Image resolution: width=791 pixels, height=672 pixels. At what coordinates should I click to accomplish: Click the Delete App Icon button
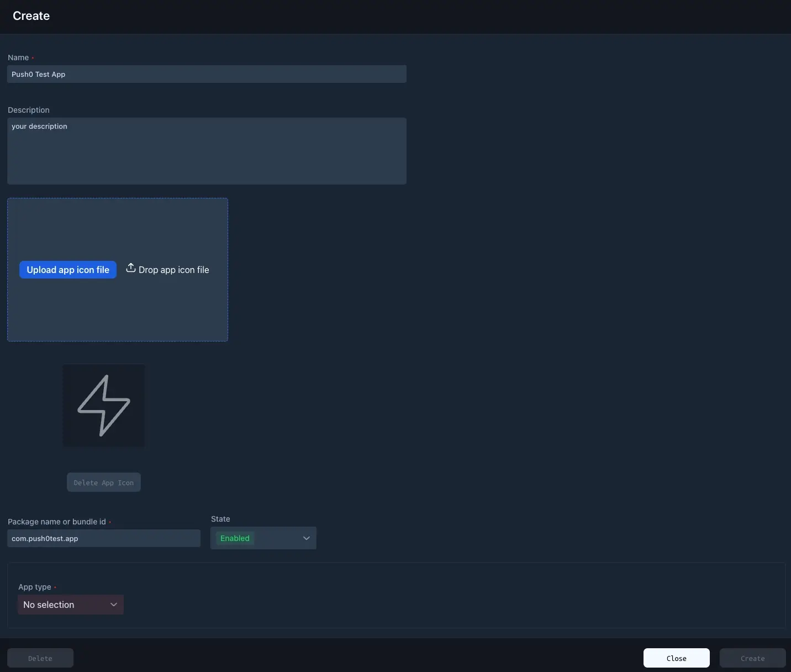[103, 482]
